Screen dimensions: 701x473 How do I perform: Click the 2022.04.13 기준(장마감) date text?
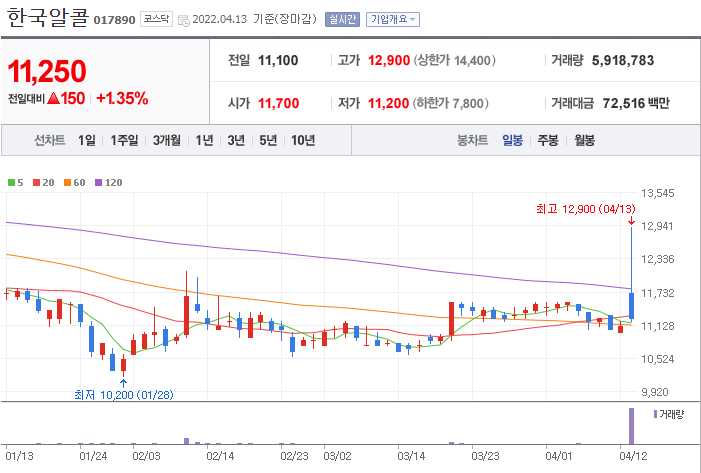[x=254, y=19]
